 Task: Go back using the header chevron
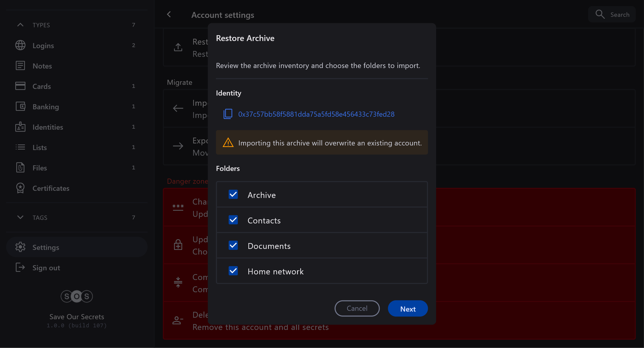pyautogui.click(x=169, y=15)
